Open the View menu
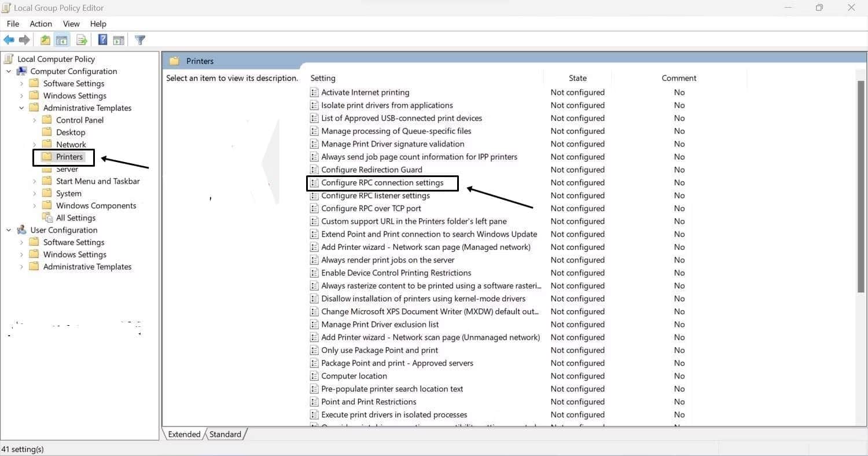Screen dimensions: 868x456 pyautogui.click(x=71, y=24)
